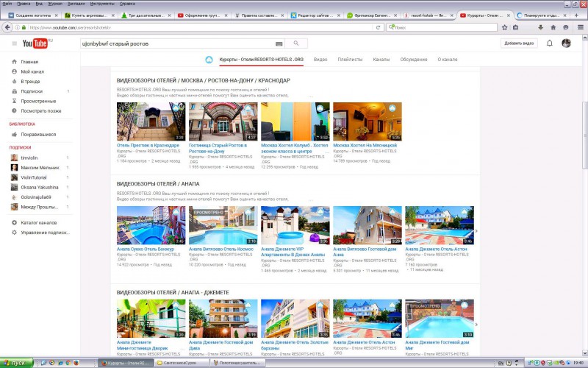
Task: Open the Oksana Yakushina subscription
Action: (40, 187)
